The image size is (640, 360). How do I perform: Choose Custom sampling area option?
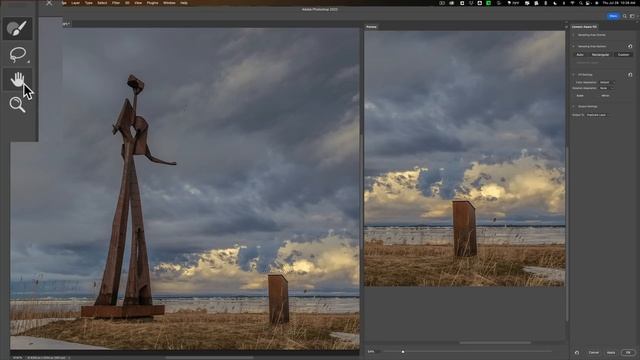coord(623,55)
